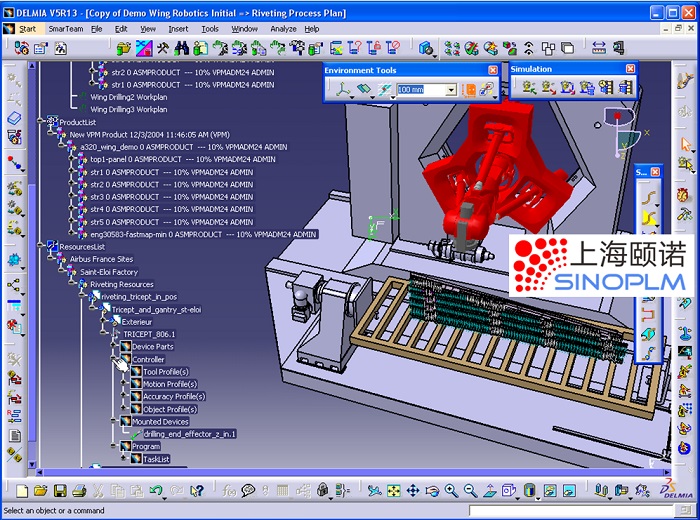Close the Environment Tools toolbar
This screenshot has height=520, width=700.
tap(493, 70)
